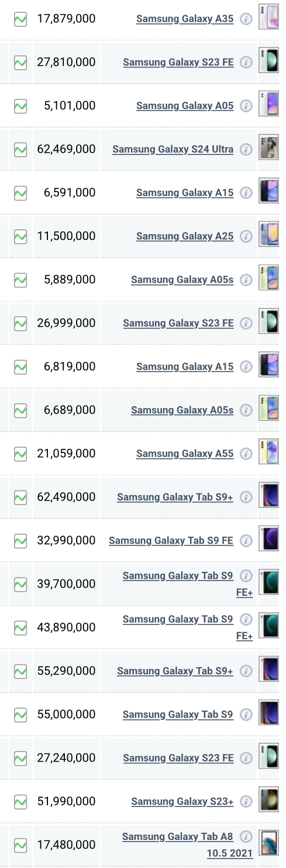This screenshot has height=868, width=286.
Task: Open Samsung Galaxy Tab A8 10.5 2021 link
Action: tap(187, 845)
